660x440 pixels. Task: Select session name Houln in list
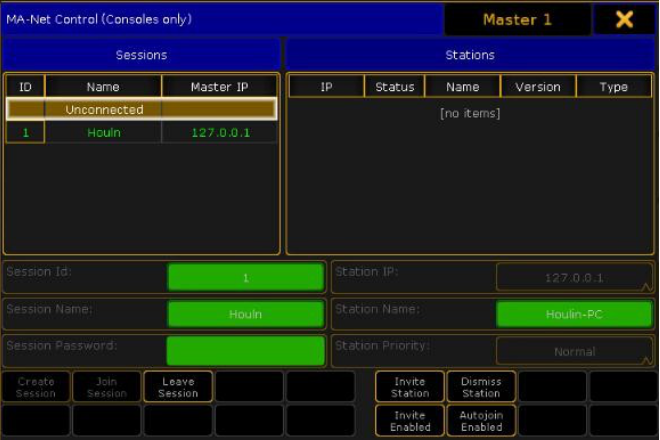coord(104,133)
